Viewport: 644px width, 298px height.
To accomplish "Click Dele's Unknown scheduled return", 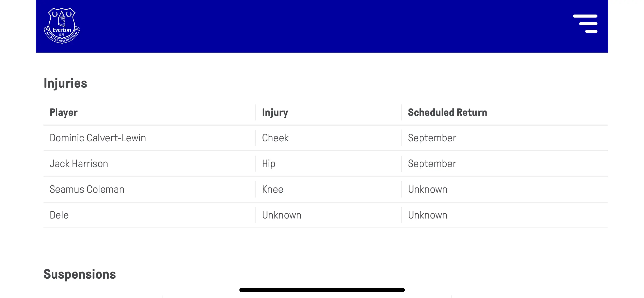I will [428, 215].
